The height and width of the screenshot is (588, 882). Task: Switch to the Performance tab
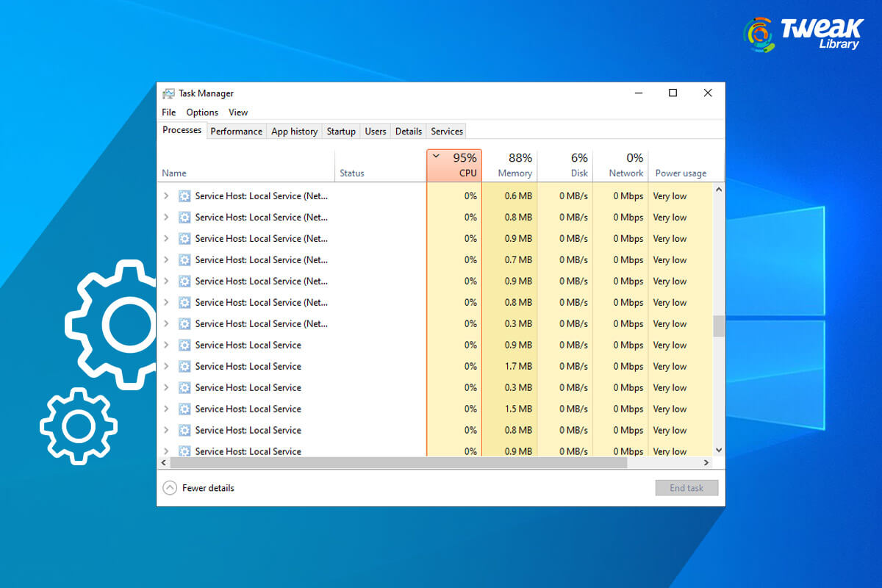click(x=236, y=131)
